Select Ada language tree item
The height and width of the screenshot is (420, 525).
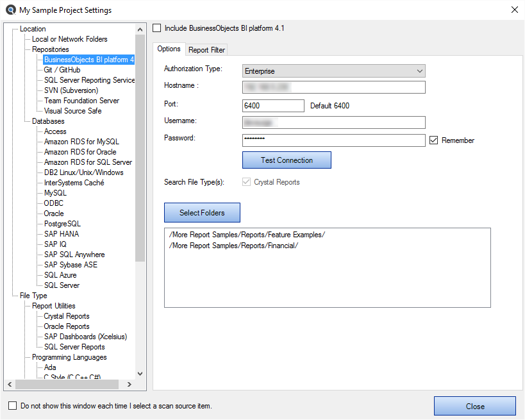(50, 367)
